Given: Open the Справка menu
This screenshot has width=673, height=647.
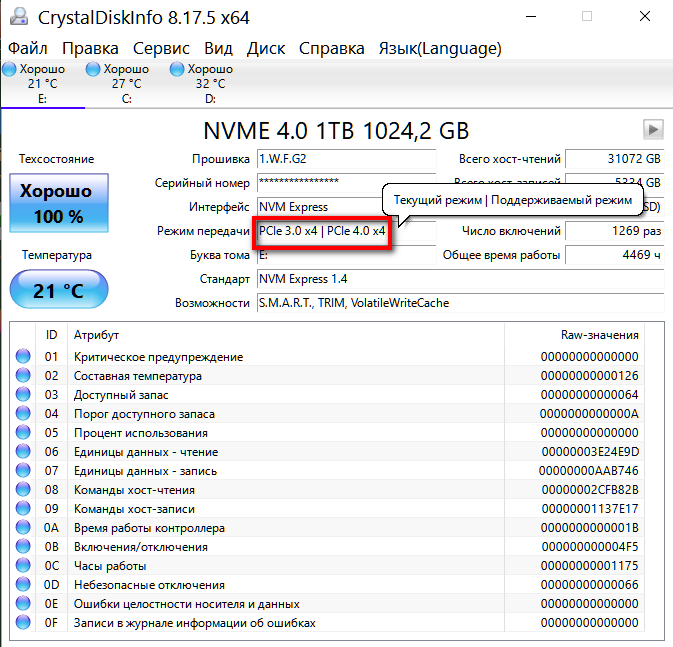Looking at the screenshot, I should point(332,49).
